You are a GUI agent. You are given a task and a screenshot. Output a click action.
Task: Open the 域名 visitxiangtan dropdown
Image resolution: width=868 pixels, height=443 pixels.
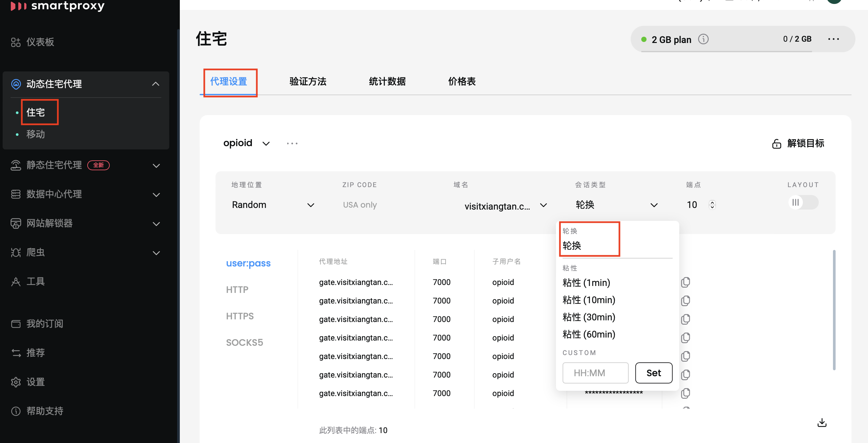[x=505, y=205]
